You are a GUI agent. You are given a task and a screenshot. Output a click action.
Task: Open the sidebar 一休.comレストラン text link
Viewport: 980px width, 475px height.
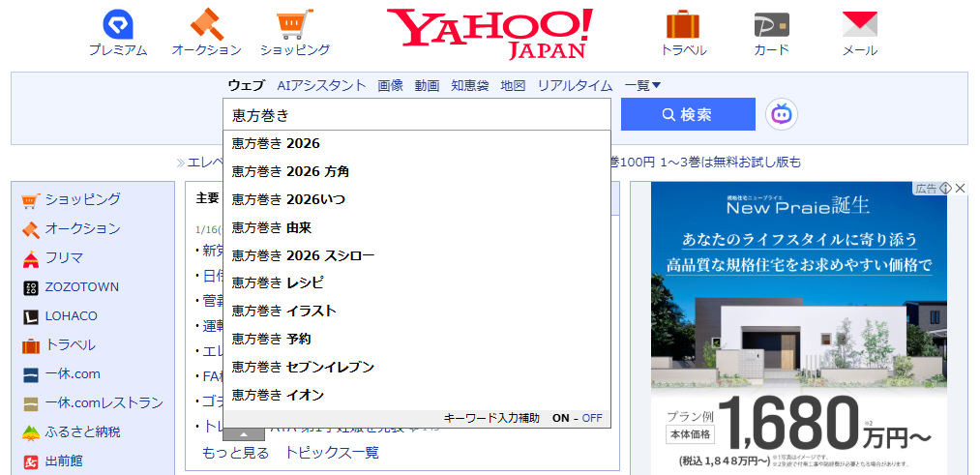pos(104,403)
